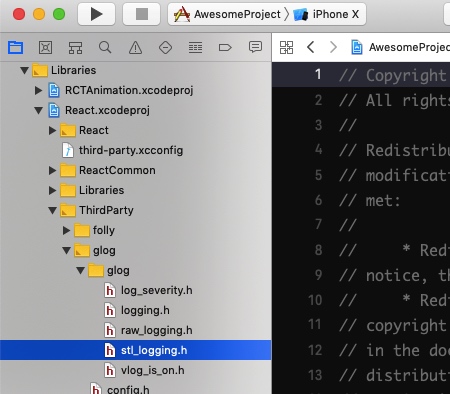450x394 pixels.
Task: Zoom the window with green button
Action: [59, 14]
